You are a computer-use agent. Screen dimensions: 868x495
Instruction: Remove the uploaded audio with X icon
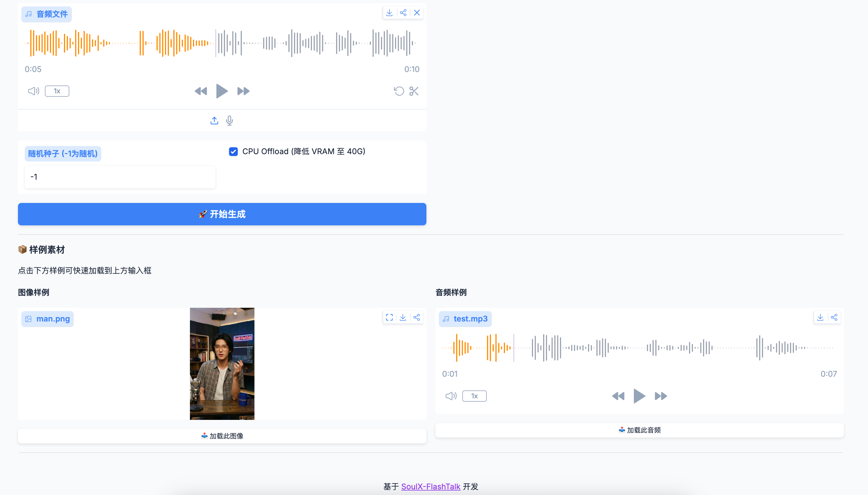pos(417,13)
